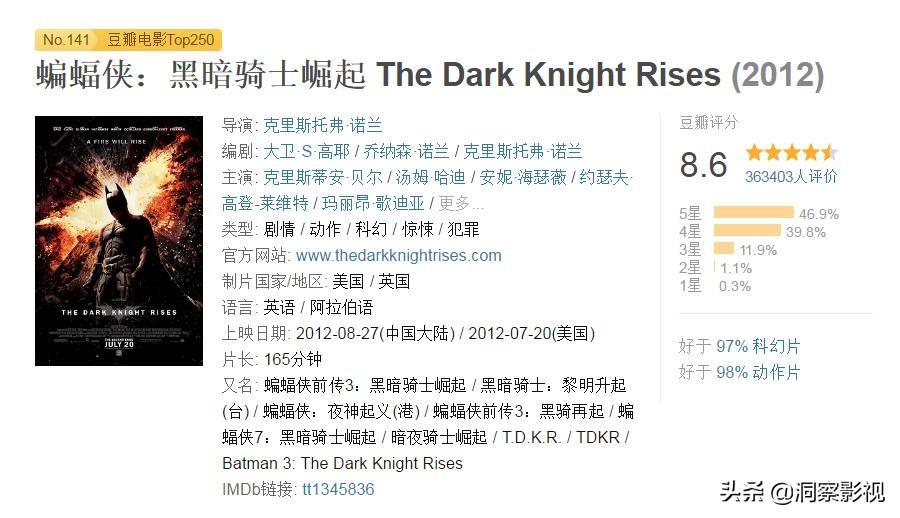View the 363403人评价 ratings
Screen dimensions: 900x518
791,176
